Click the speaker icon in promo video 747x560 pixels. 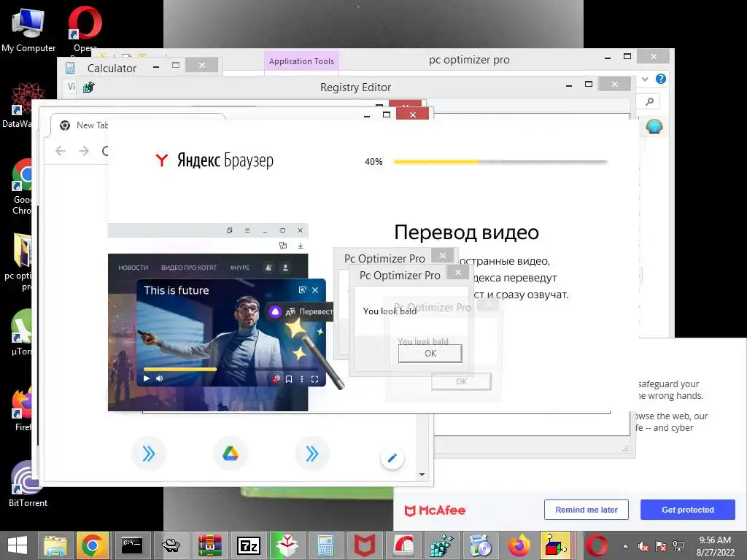[x=160, y=378]
